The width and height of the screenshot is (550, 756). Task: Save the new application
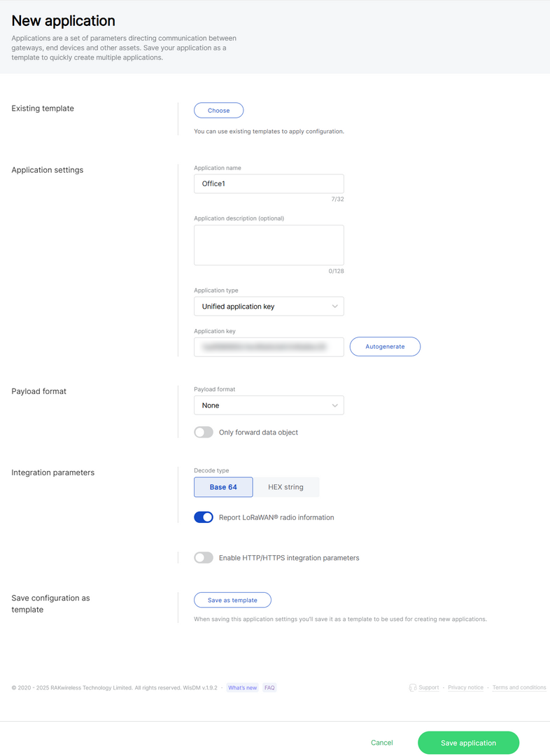[467, 743]
